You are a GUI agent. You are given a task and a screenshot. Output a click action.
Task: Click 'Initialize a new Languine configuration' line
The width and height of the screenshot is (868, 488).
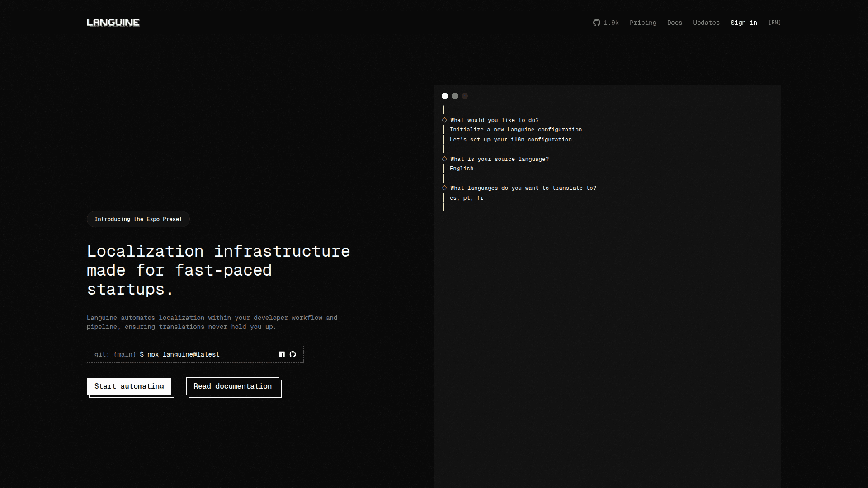coord(515,130)
